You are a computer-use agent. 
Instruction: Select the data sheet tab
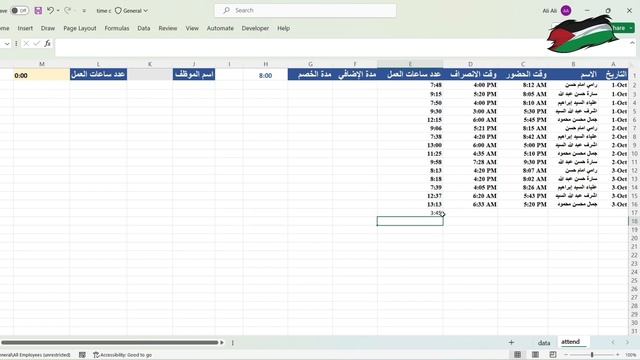point(544,343)
